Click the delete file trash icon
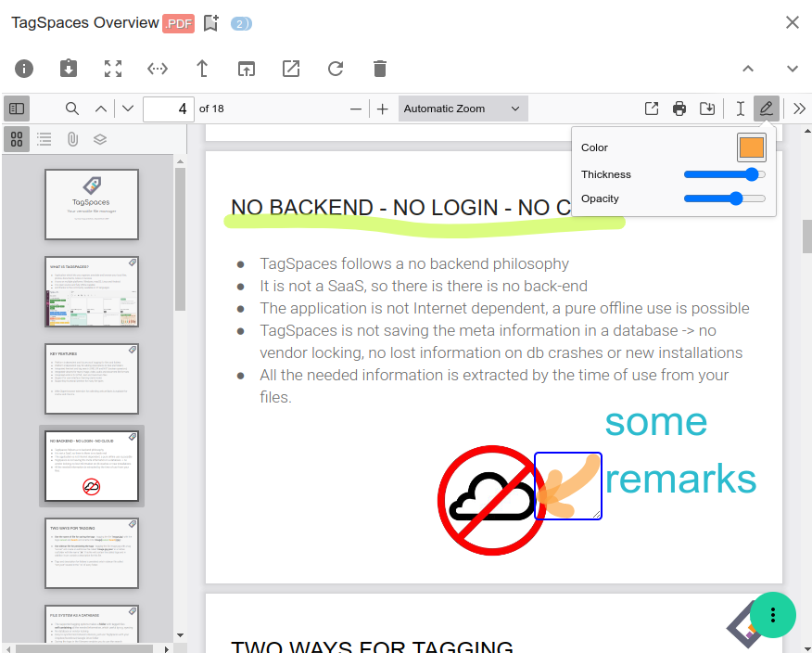 [x=380, y=69]
